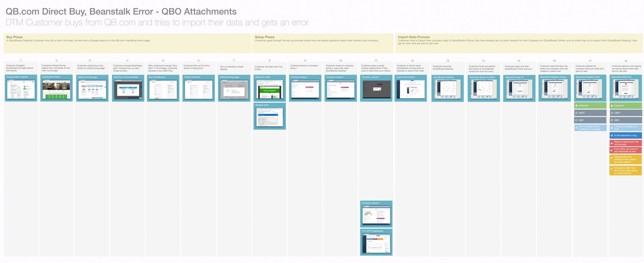
Task: Click the info icon on 'Error message will be surfaced' tag
Action: coord(576,128)
